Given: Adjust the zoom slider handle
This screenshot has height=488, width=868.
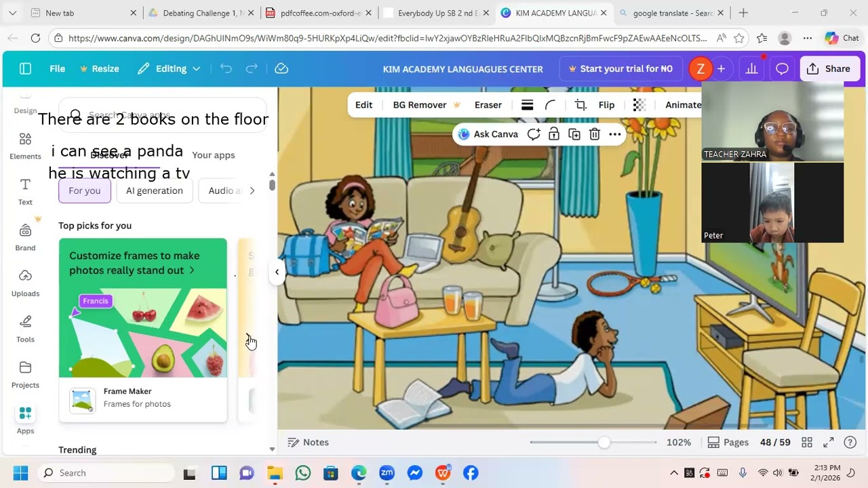Looking at the screenshot, I should [x=604, y=443].
